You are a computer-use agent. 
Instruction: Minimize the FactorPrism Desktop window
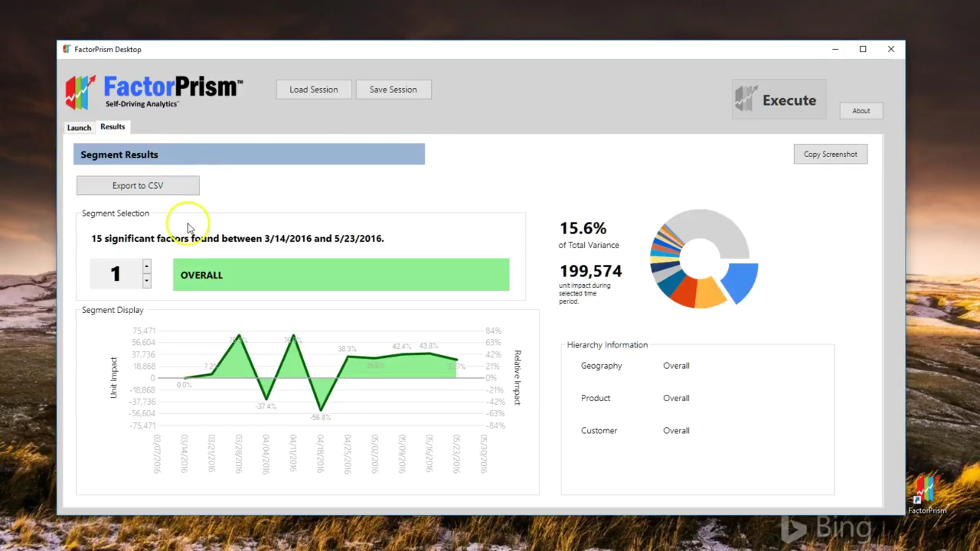click(x=835, y=49)
